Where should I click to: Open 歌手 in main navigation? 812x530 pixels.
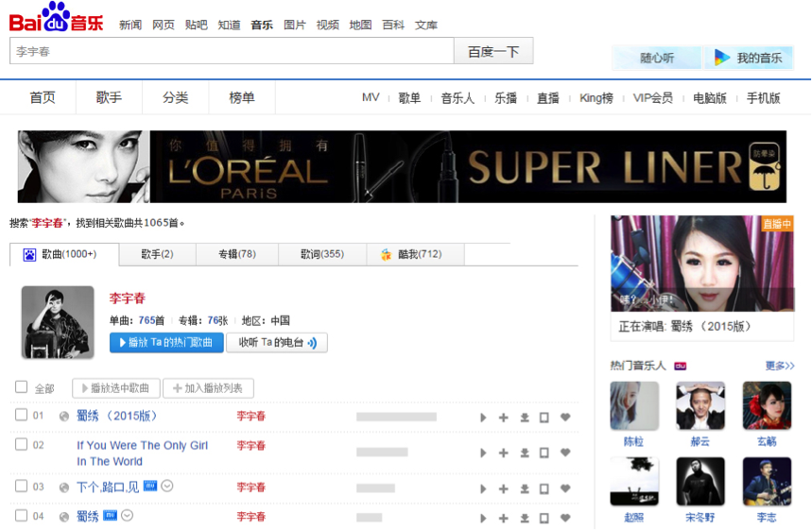[109, 97]
